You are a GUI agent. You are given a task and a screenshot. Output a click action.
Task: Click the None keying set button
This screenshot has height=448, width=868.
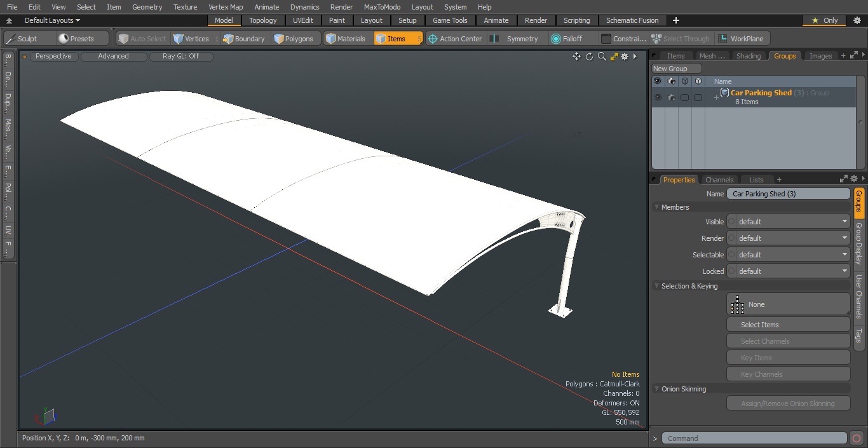[788, 304]
